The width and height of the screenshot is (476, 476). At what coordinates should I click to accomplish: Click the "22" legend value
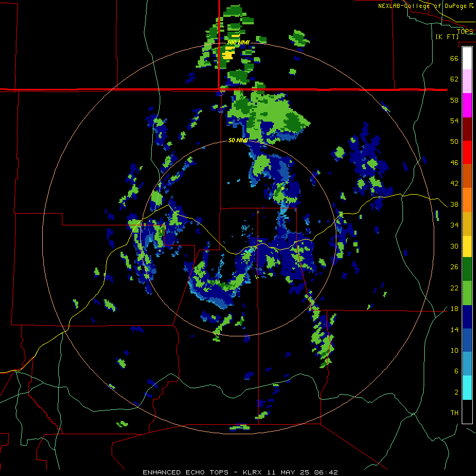pos(454,288)
